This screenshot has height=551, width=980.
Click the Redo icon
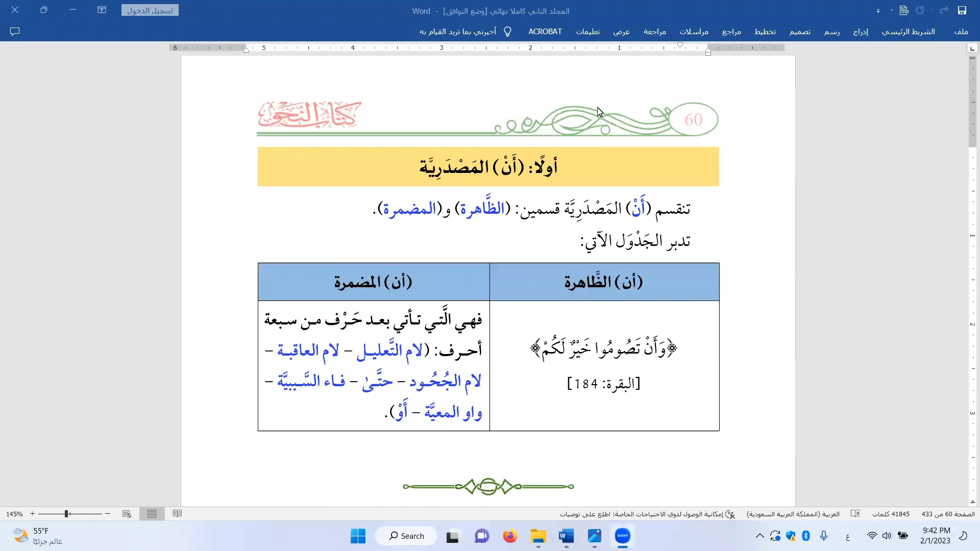tap(944, 10)
